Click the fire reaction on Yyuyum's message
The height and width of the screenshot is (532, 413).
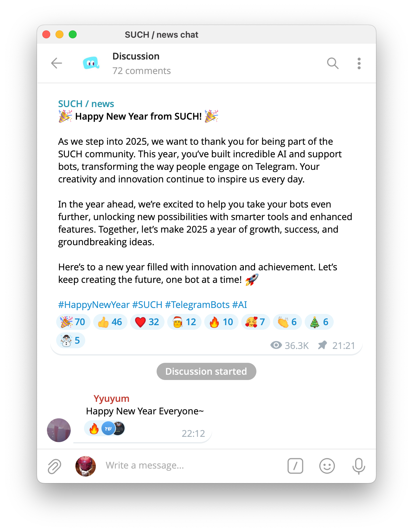coord(94,429)
